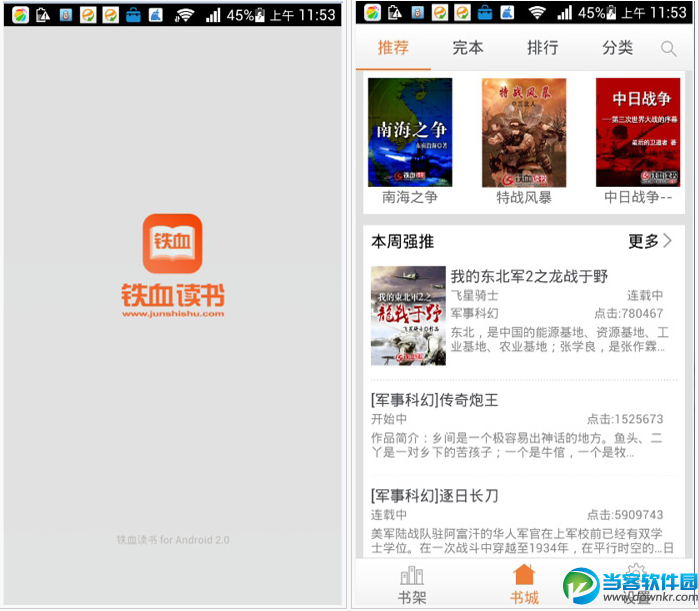Switch to the 推荐 tab

tap(393, 47)
